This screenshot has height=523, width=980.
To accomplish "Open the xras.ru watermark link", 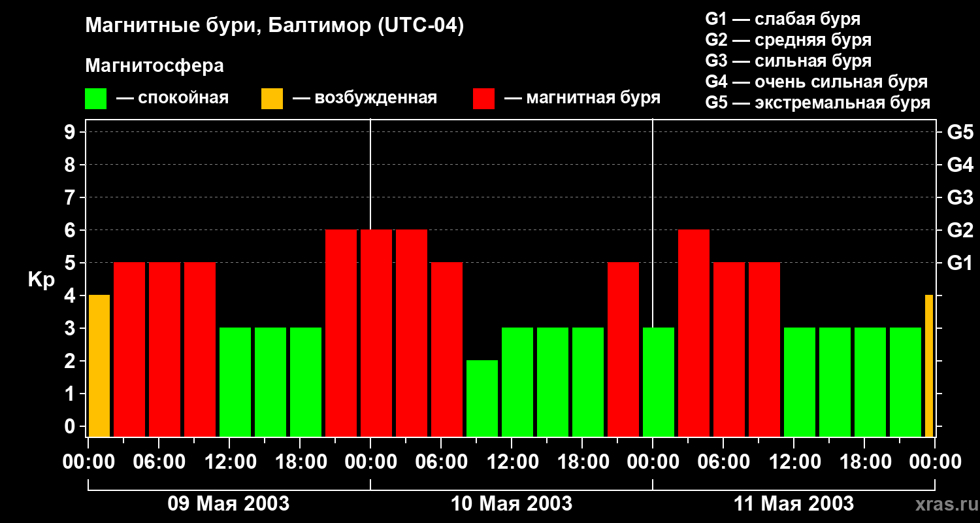I will pos(945,504).
